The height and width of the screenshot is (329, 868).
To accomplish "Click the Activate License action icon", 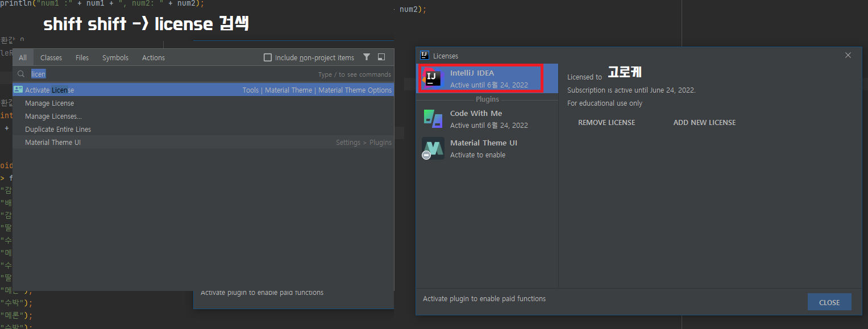I will pos(18,90).
